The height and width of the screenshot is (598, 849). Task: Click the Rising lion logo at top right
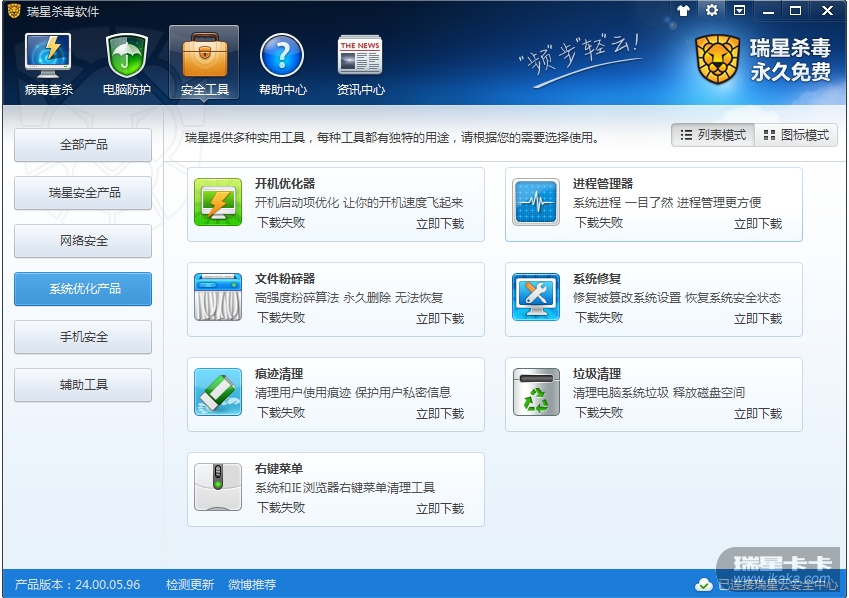pos(718,59)
